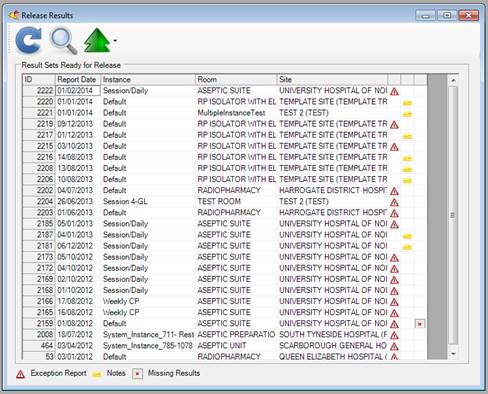This screenshot has width=488, height=394.
Task: Open notes icon for ID 2181
Action: point(407,247)
